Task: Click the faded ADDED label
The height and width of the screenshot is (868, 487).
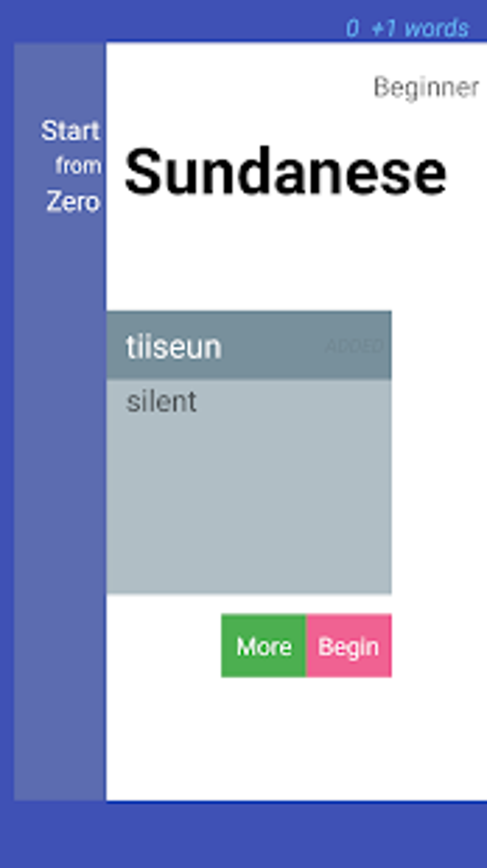Action: click(354, 346)
